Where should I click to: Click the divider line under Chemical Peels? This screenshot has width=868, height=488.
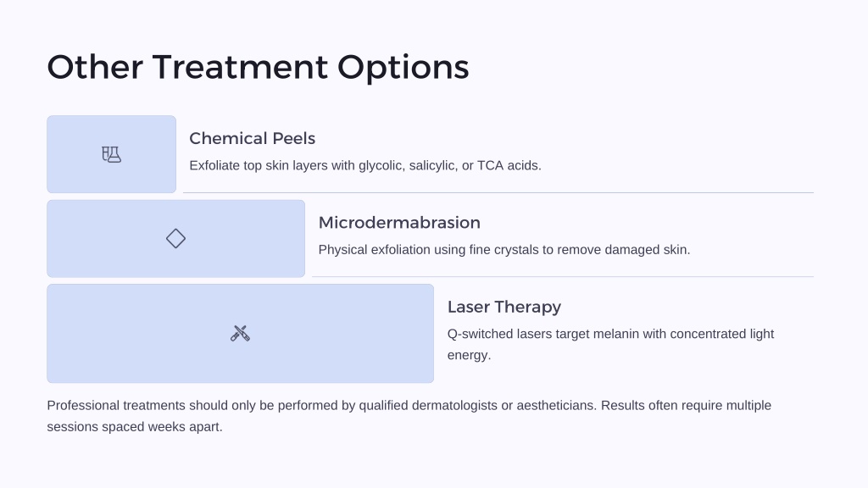coord(498,192)
